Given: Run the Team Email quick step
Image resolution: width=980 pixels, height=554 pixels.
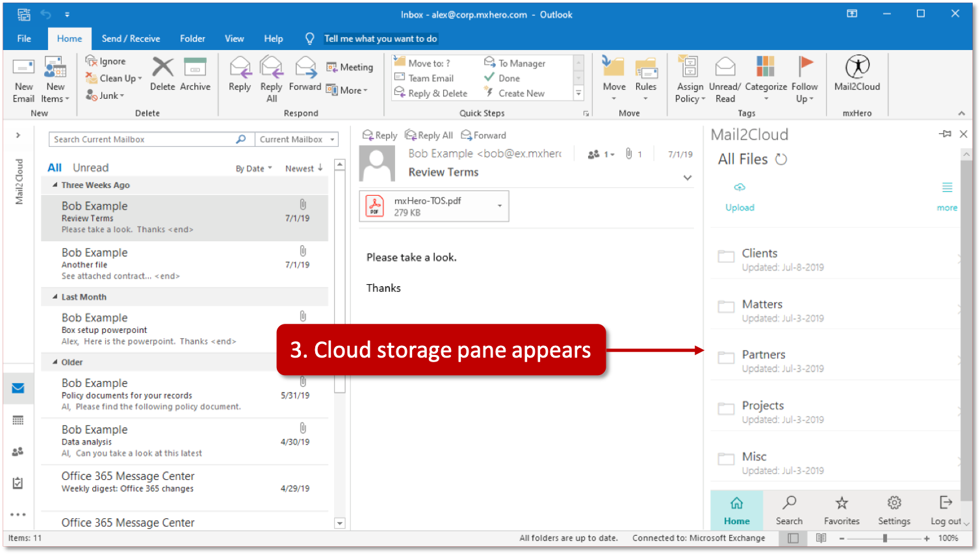Looking at the screenshot, I should (x=424, y=78).
